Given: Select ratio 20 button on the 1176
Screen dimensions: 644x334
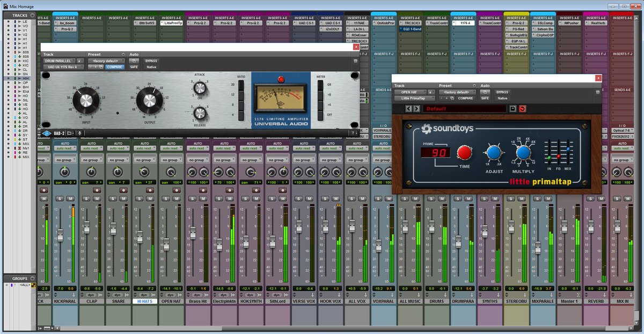Looking at the screenshot, I should tap(240, 85).
